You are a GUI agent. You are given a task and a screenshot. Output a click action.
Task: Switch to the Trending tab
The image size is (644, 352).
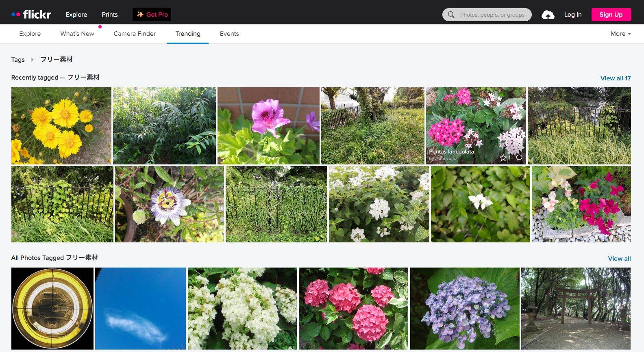point(187,34)
